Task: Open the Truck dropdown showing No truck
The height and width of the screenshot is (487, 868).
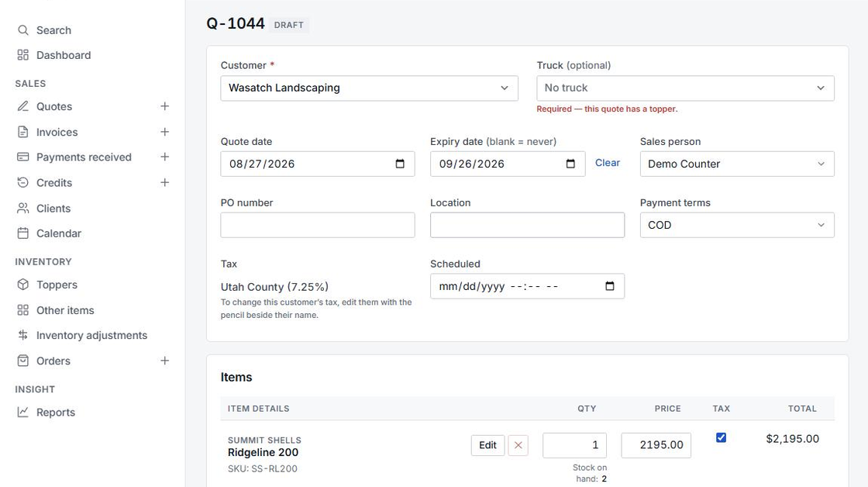Action: tap(685, 88)
